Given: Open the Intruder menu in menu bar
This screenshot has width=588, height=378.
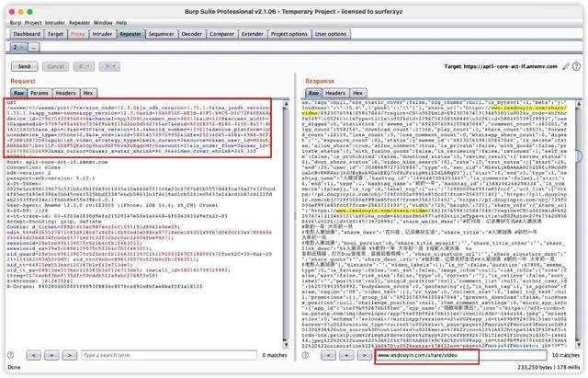Looking at the screenshot, I should coord(55,19).
